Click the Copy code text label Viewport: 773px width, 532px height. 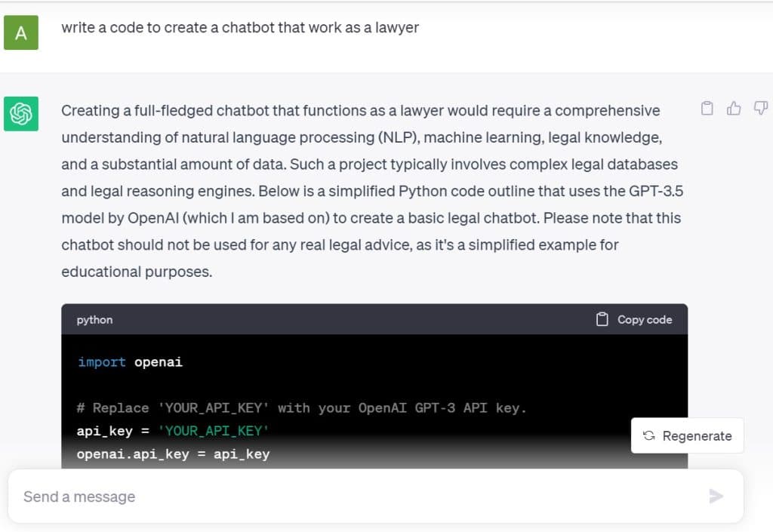pyautogui.click(x=645, y=320)
